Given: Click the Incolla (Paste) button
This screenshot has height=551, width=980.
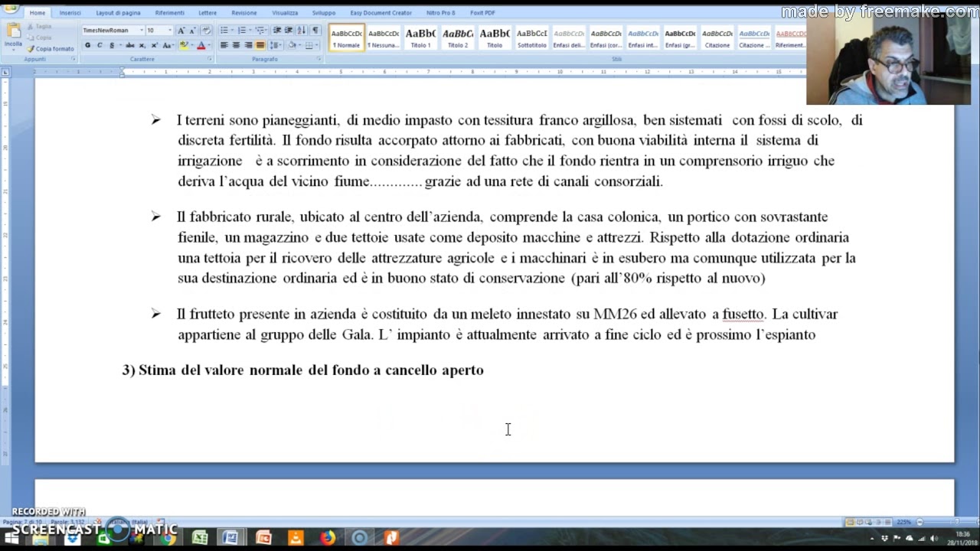Looking at the screenshot, I should tap(13, 35).
